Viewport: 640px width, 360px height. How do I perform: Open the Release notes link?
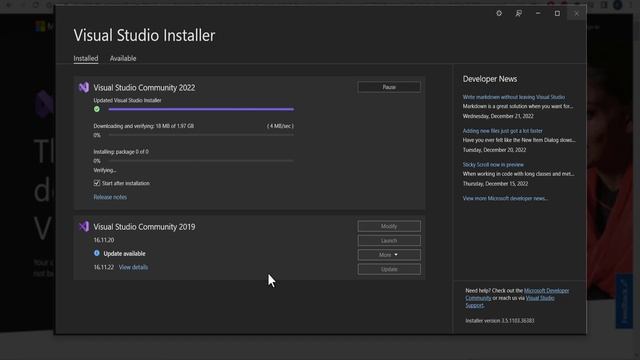(110, 197)
